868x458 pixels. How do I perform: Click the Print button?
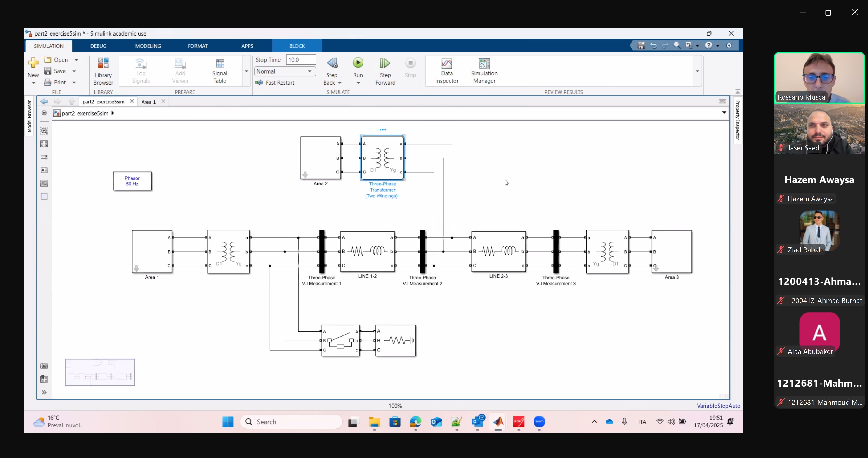coord(55,82)
